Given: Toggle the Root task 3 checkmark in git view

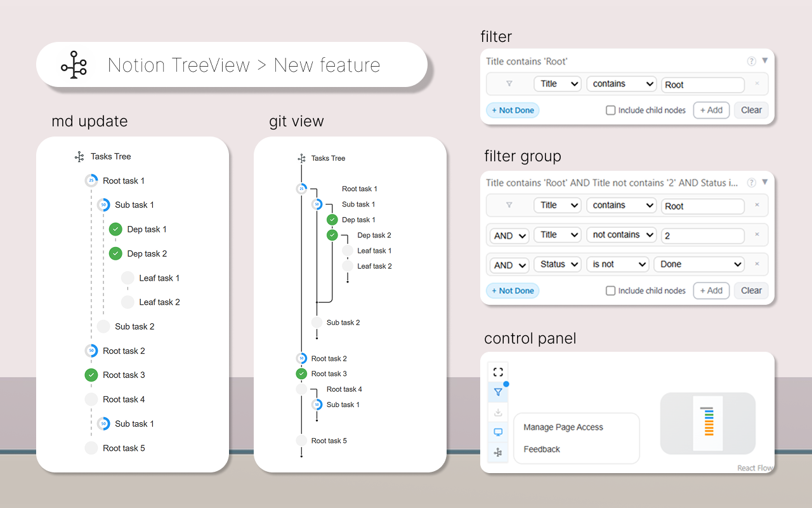Looking at the screenshot, I should click(x=301, y=374).
